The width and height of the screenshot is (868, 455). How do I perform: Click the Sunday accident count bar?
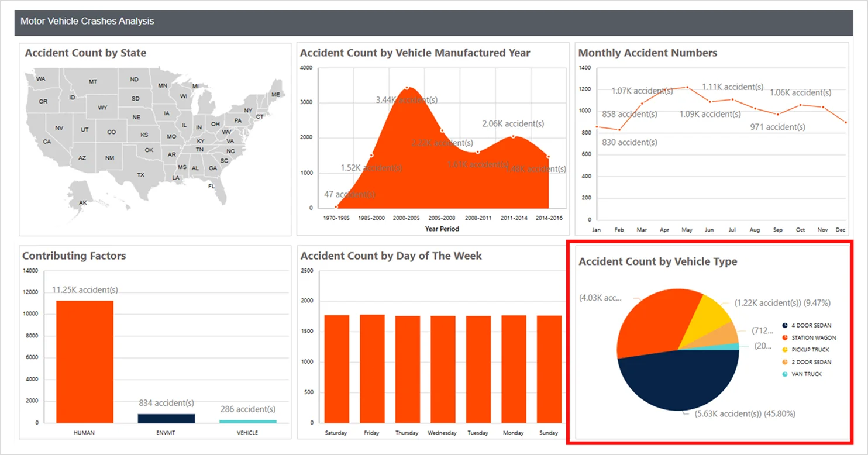point(549,369)
